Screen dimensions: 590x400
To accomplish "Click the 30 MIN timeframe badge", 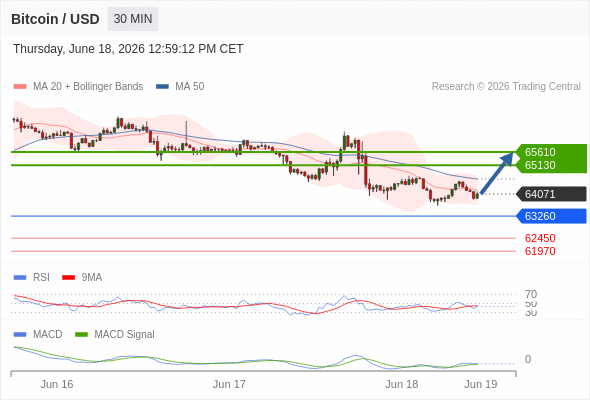I will pos(133,19).
